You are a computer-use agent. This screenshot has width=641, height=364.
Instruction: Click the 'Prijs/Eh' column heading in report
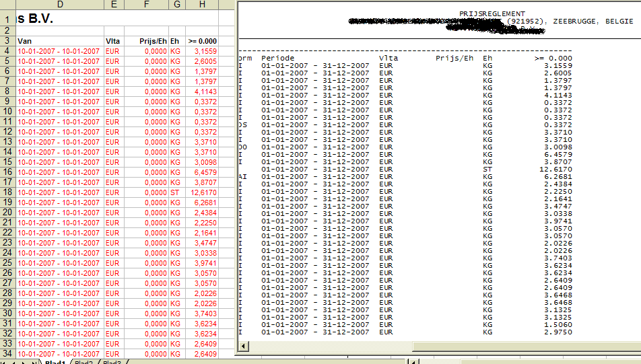click(454, 58)
